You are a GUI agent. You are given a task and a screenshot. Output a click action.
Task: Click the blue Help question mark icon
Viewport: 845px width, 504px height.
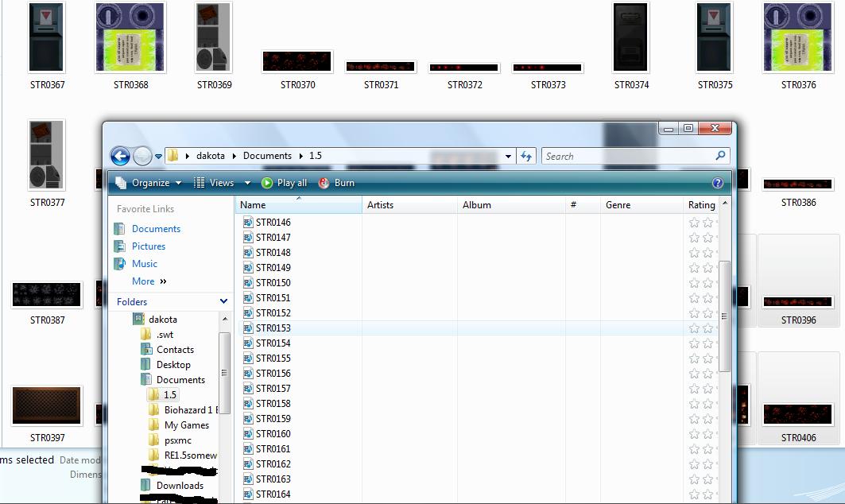[717, 183]
